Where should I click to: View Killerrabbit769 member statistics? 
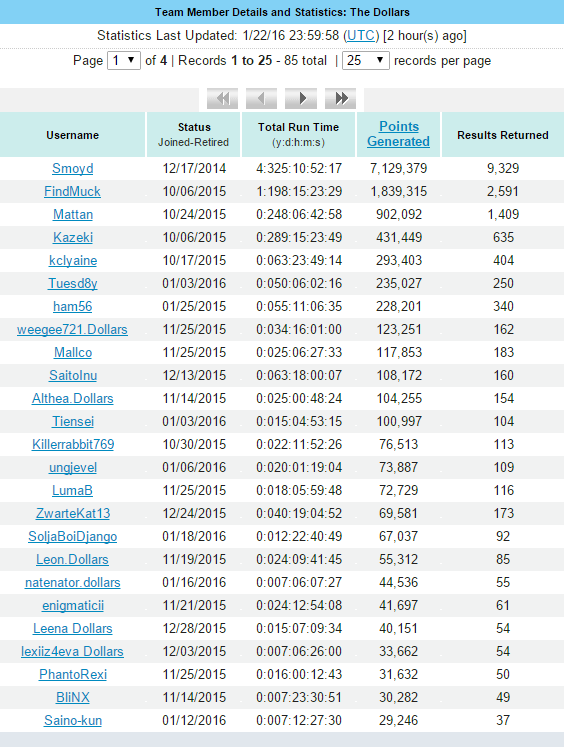tap(73, 444)
